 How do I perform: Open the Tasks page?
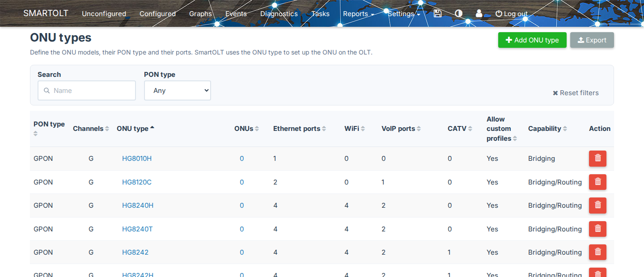pos(320,14)
